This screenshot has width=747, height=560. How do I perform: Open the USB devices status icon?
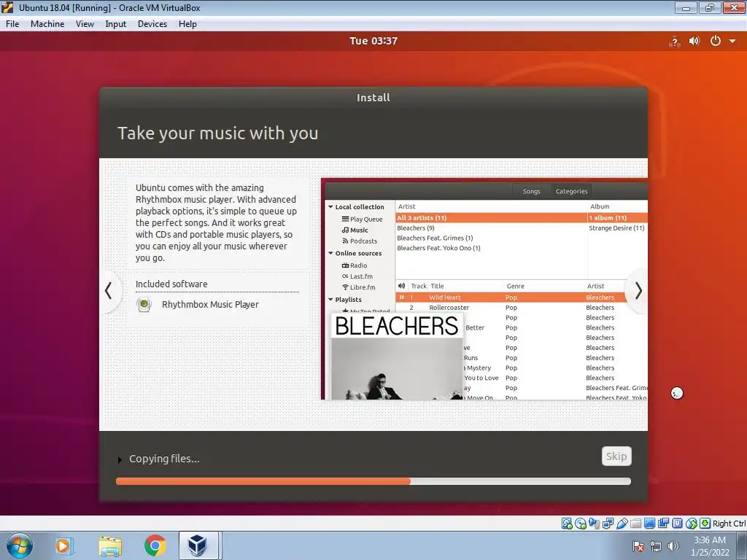coord(622,524)
